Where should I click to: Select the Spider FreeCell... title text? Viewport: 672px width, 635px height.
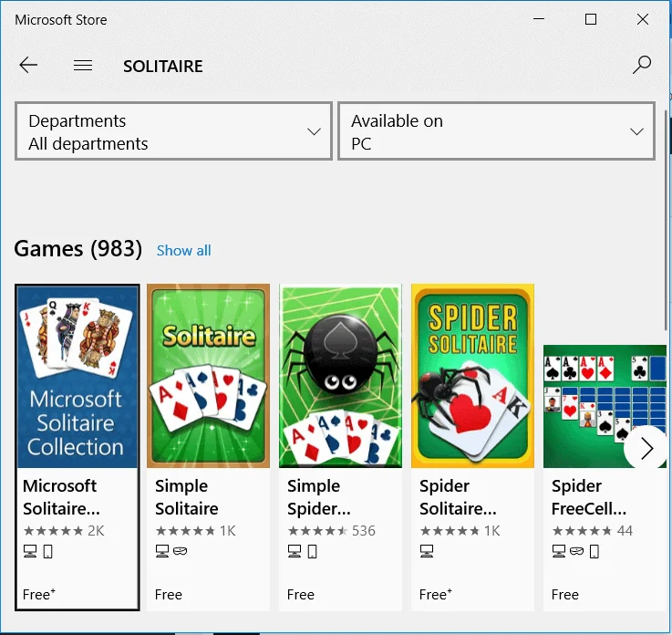coord(589,497)
